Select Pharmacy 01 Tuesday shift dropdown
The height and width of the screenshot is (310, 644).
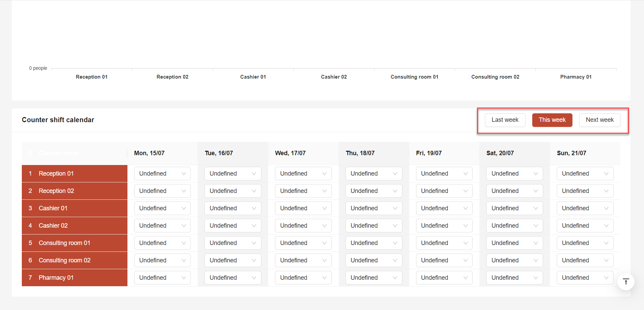233,278
